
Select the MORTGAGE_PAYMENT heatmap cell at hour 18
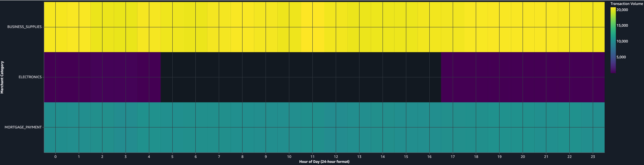tap(476, 127)
